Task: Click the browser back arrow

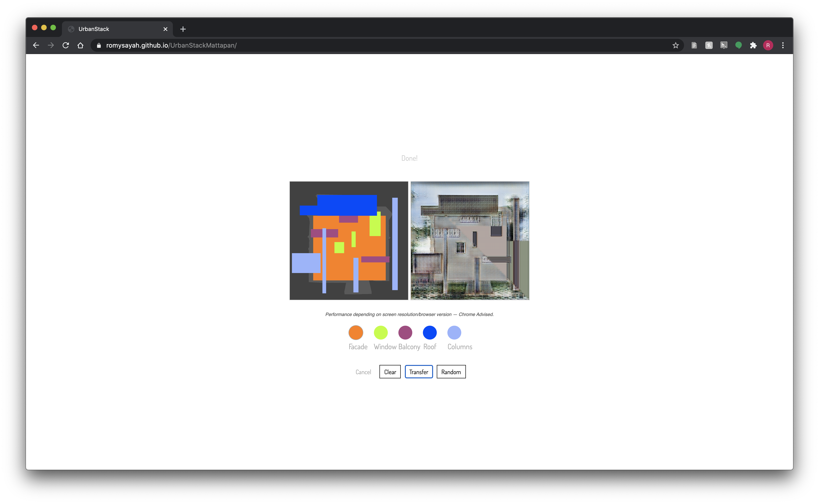Action: coord(36,45)
